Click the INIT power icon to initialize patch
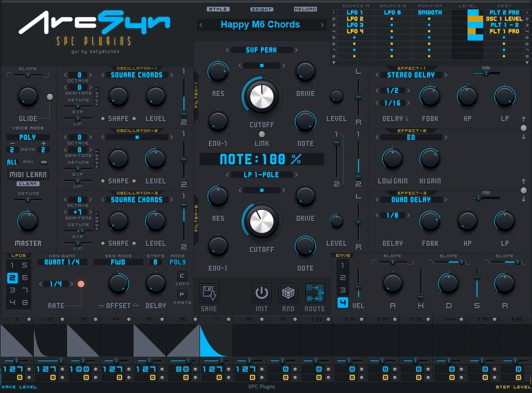This screenshot has width=532, height=393. tap(262, 293)
